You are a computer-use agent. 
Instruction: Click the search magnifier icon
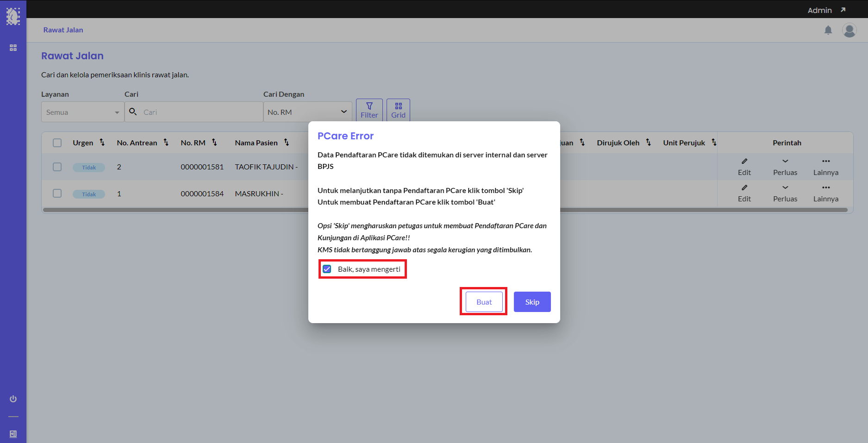click(x=133, y=112)
